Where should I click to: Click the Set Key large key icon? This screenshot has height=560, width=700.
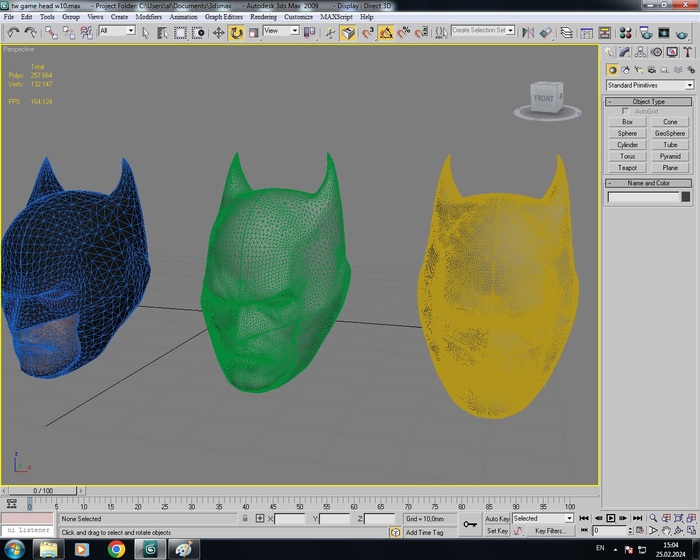pyautogui.click(x=470, y=524)
